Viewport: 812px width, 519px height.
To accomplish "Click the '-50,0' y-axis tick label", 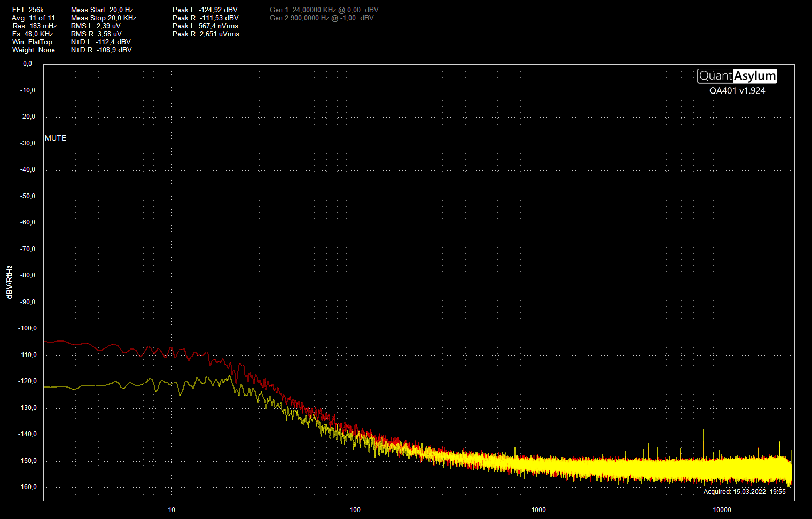I will tap(28, 196).
